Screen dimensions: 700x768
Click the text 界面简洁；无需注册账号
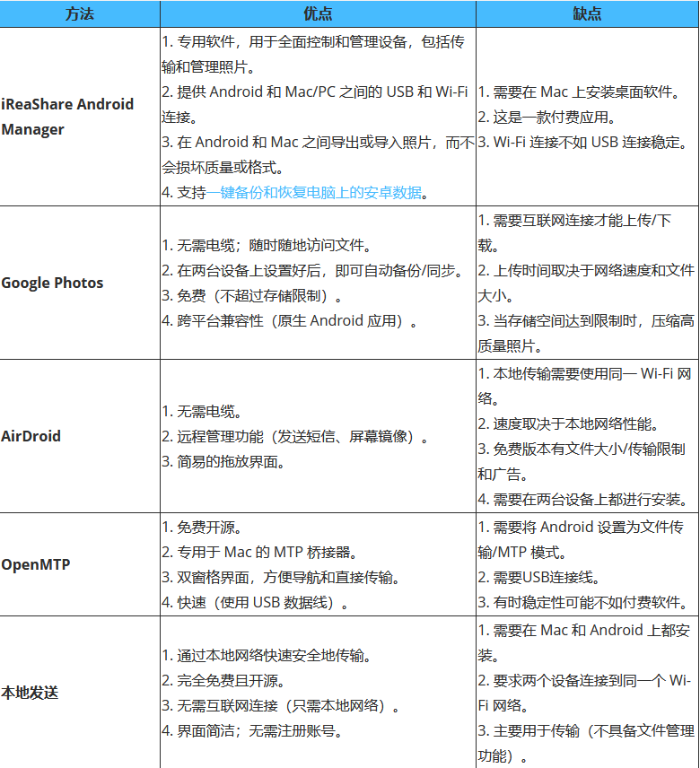click(x=256, y=731)
